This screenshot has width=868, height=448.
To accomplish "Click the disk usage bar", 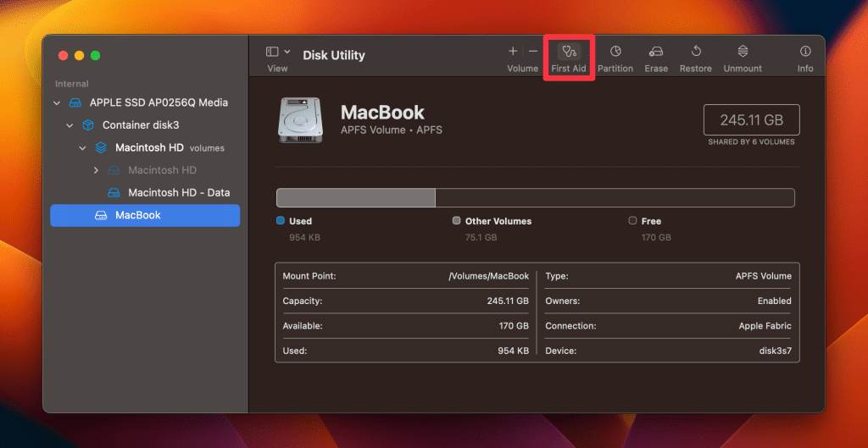I will point(536,198).
